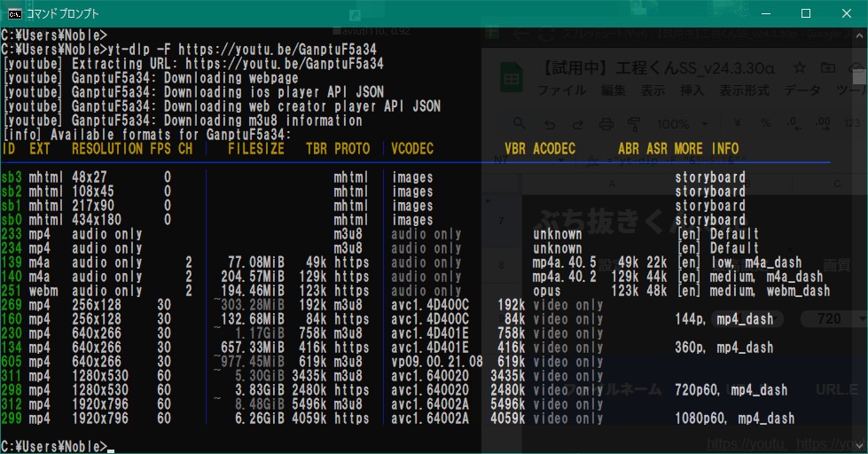Click the VCODEC column header
This screenshot has width=868, height=454.
(412, 149)
